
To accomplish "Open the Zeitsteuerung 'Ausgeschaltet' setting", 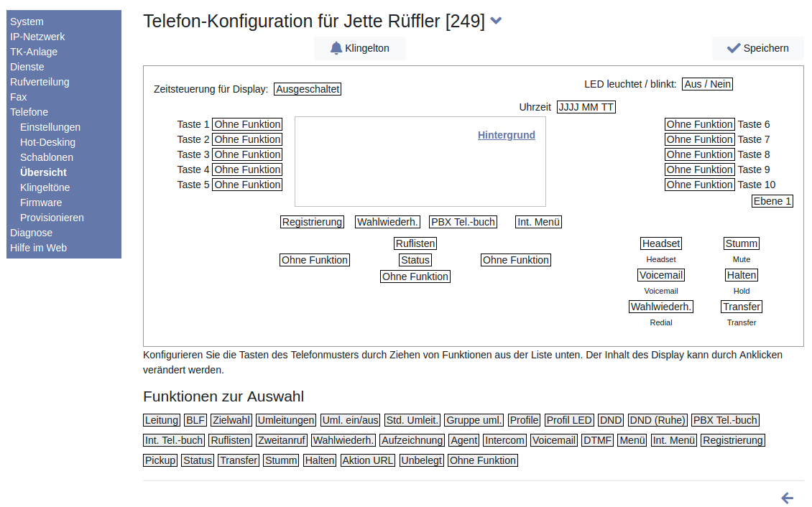I will [308, 89].
